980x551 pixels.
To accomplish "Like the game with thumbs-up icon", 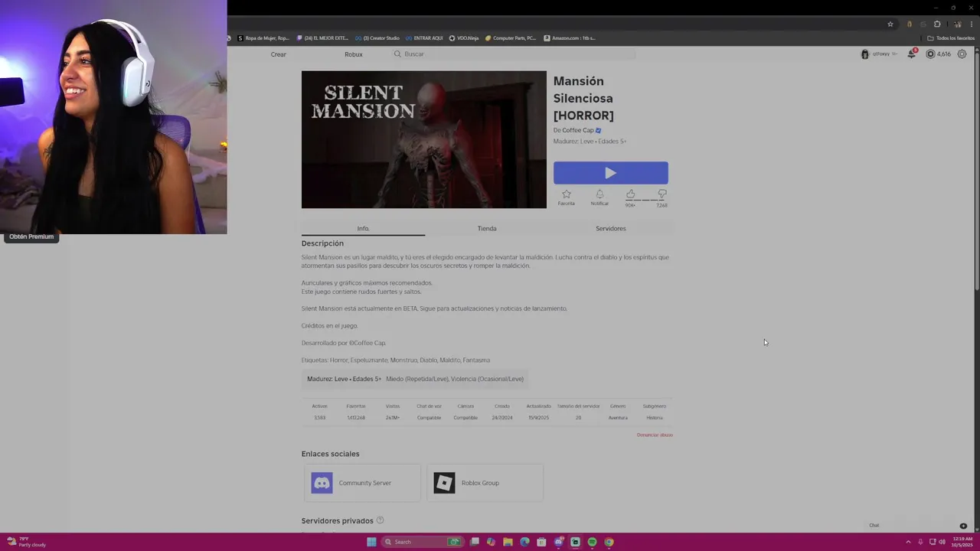I will [x=630, y=194].
